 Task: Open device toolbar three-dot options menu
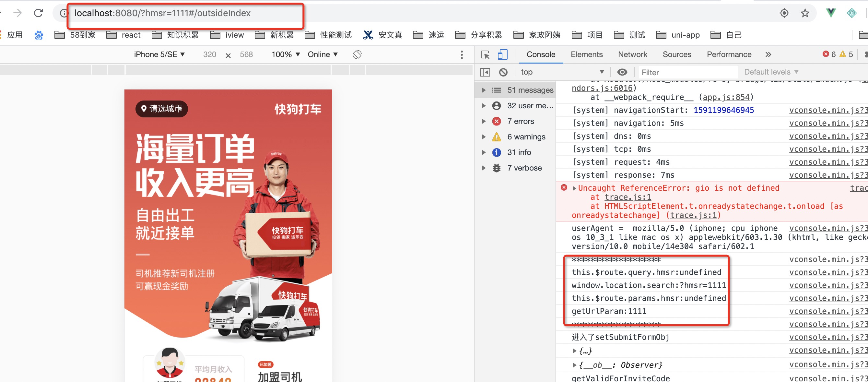click(x=461, y=54)
